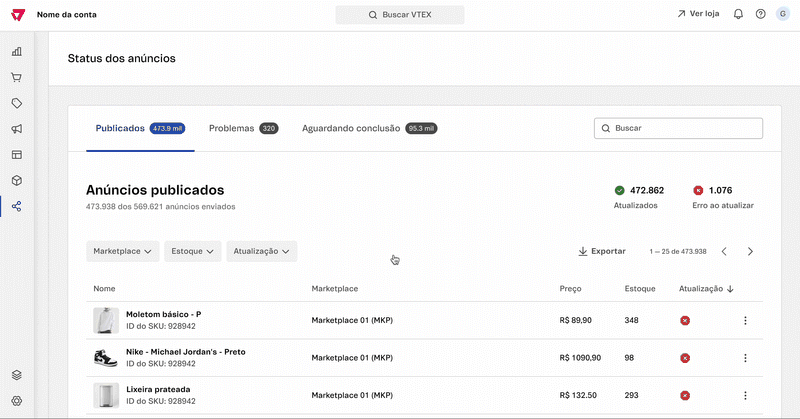Screen dimensions: 800x419
Task: Click the stock value 98
Action: point(629,358)
